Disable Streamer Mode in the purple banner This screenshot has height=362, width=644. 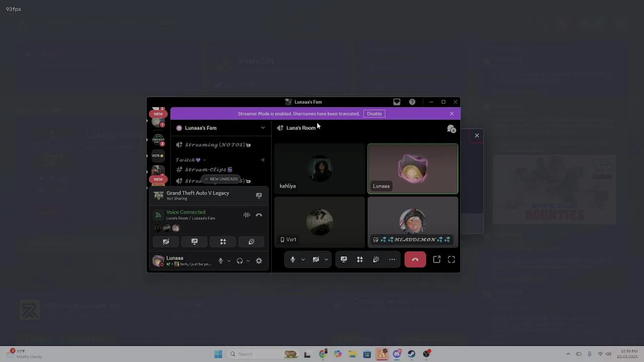[374, 114]
